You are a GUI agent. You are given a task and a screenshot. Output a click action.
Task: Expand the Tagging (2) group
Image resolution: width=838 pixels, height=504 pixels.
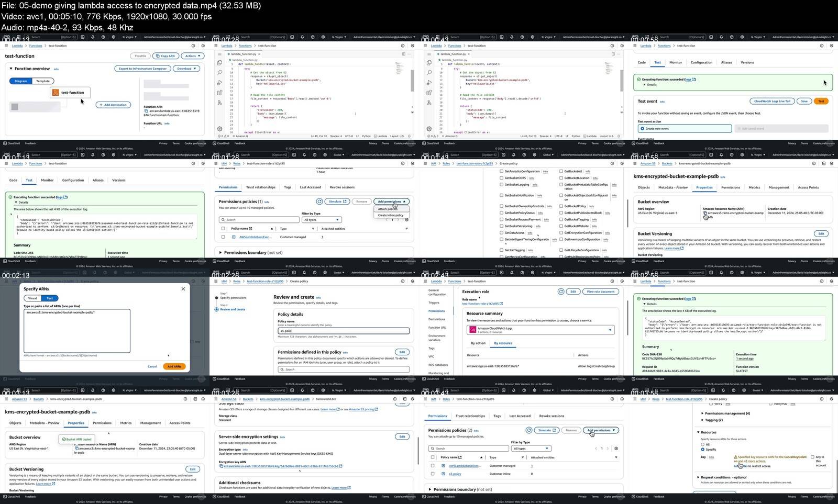click(x=702, y=420)
